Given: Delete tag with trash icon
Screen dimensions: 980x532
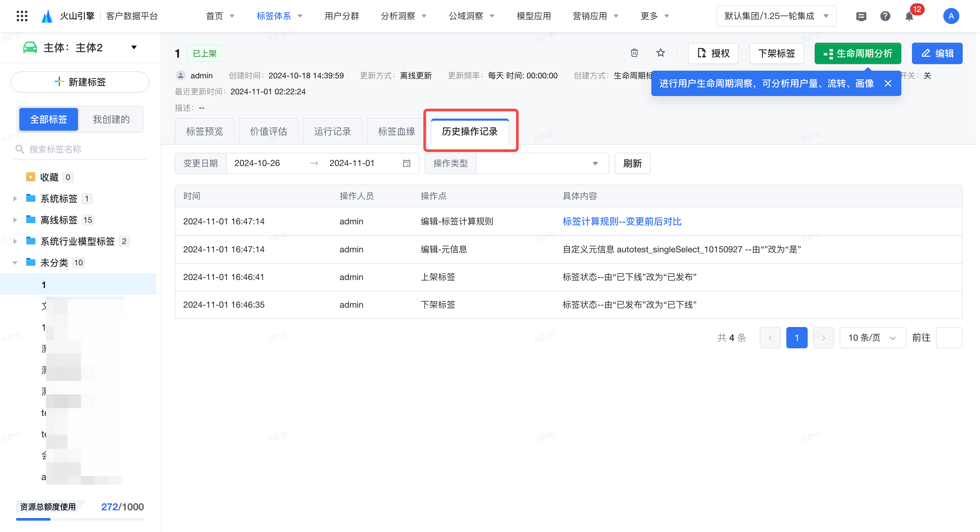Looking at the screenshot, I should pyautogui.click(x=634, y=53).
